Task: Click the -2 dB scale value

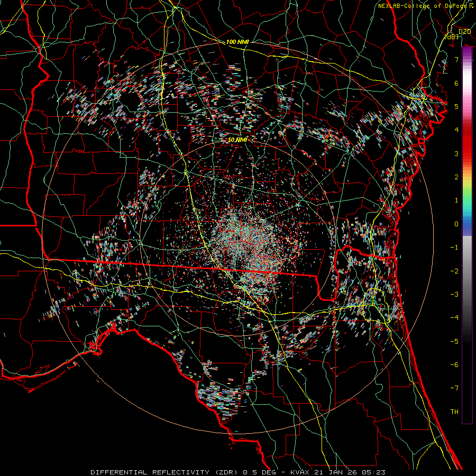Action: pos(454,271)
